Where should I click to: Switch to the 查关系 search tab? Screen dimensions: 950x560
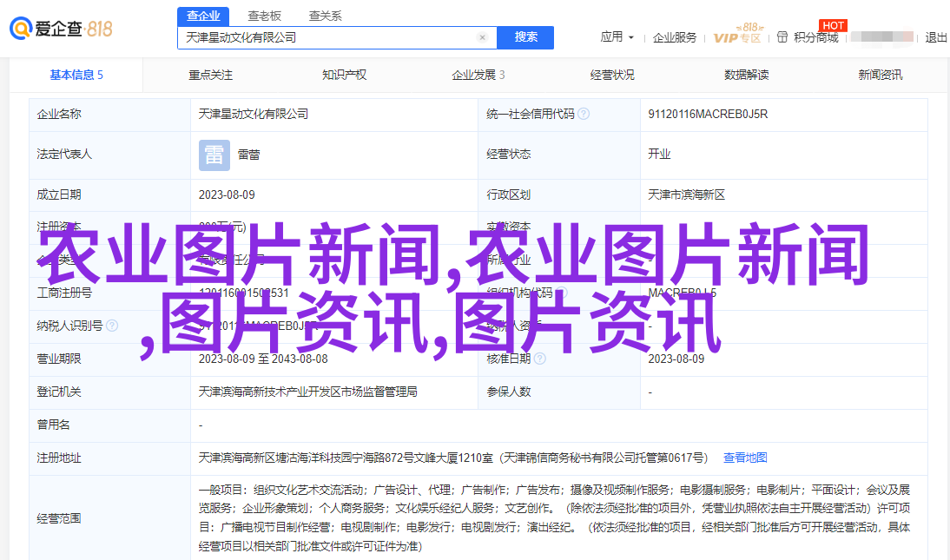point(326,16)
